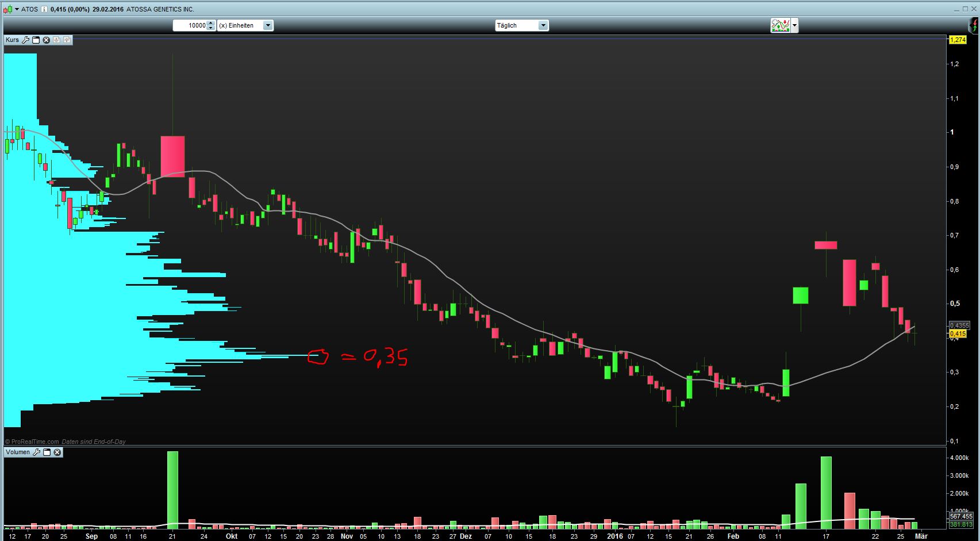Click the lightning refresh icon top right
980x541 pixels.
[975, 25]
